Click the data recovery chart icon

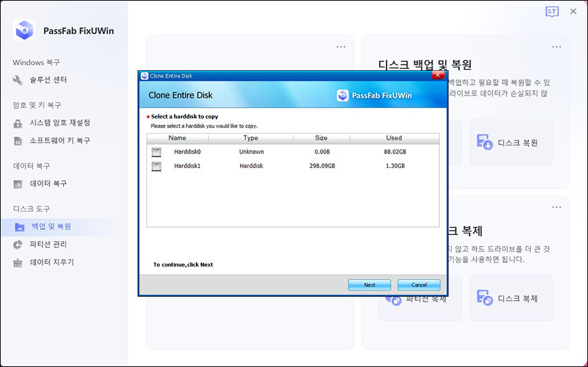(x=18, y=184)
